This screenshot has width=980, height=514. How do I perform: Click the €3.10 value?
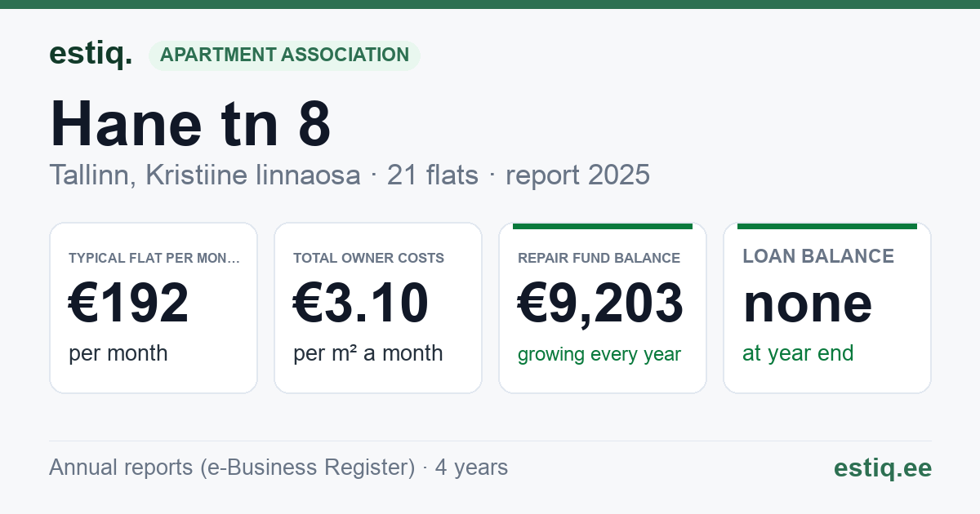[361, 303]
